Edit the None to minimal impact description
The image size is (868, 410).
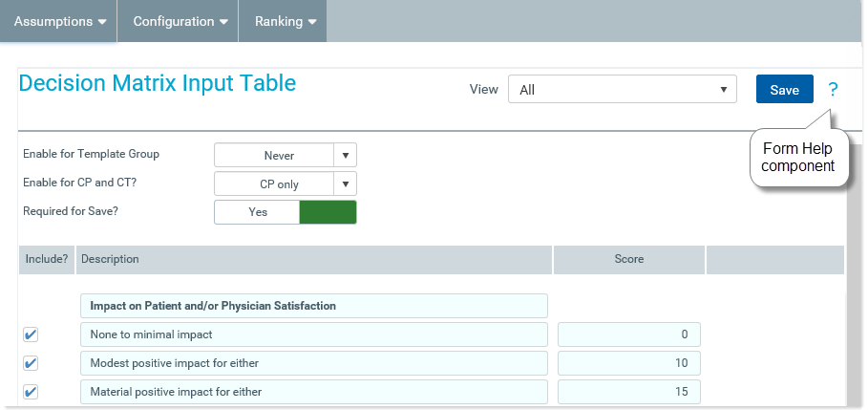click(x=313, y=334)
